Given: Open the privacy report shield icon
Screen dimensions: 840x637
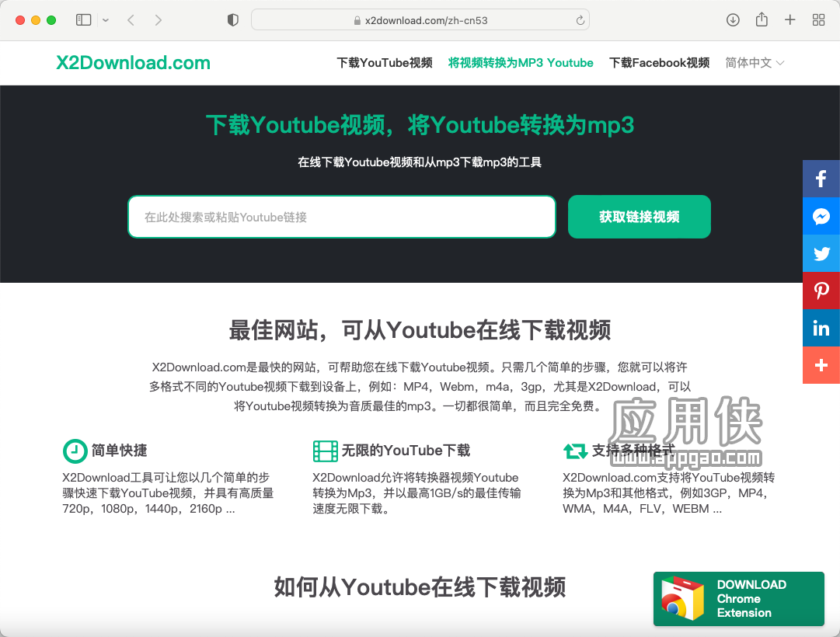Looking at the screenshot, I should tap(232, 20).
